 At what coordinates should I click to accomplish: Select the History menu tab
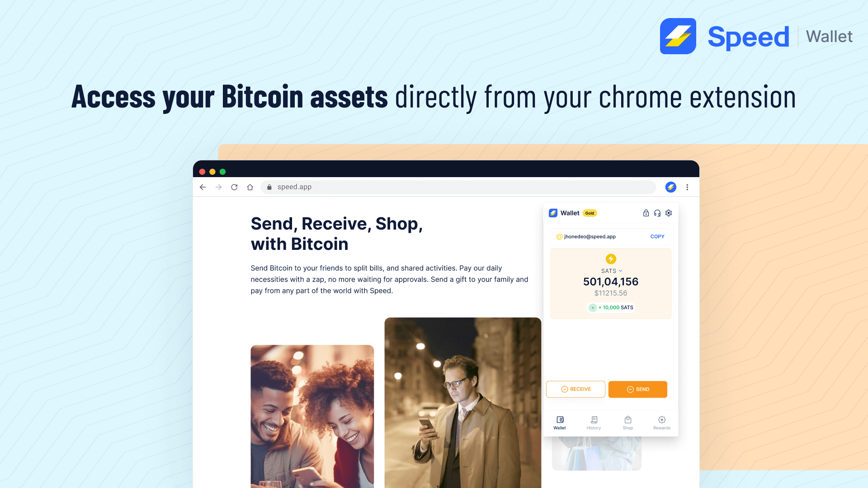pos(594,423)
